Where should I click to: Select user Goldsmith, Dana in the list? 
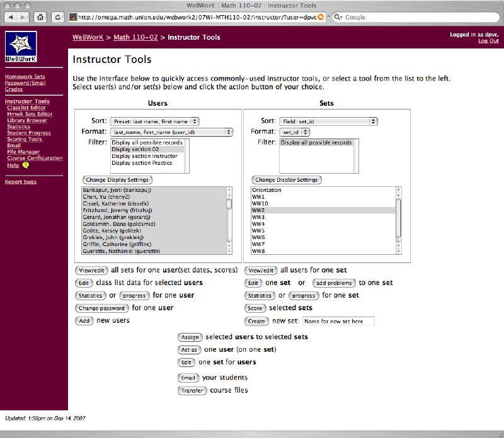tap(154, 224)
